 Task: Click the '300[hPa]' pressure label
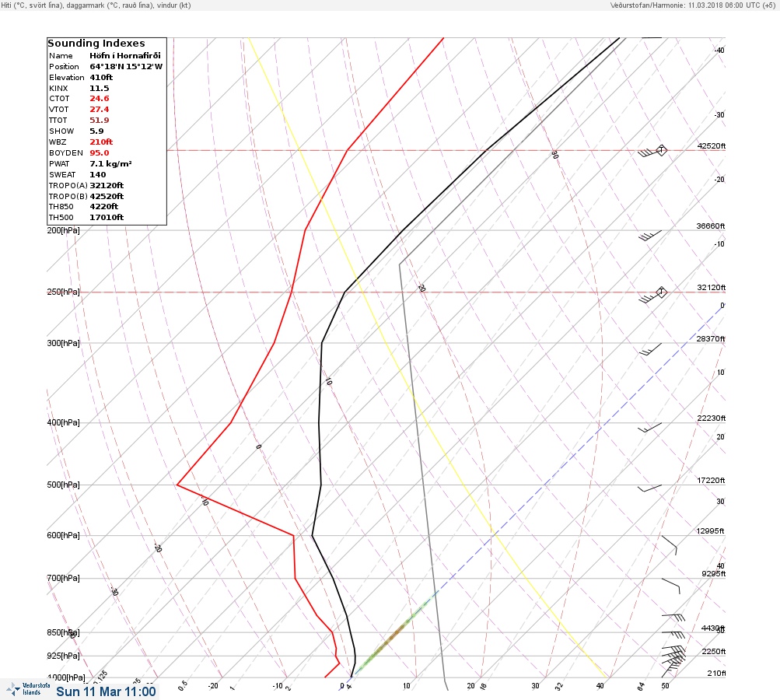pos(63,343)
